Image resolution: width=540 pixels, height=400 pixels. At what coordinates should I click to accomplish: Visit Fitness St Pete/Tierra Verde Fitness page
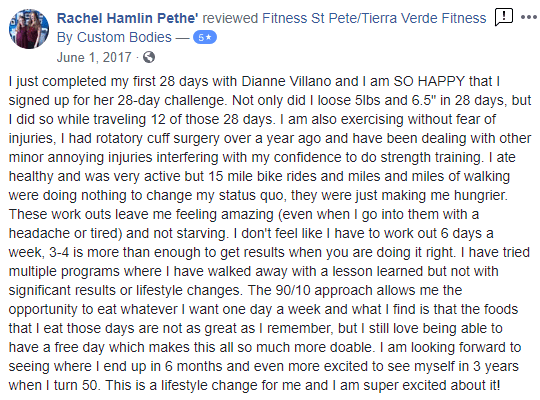click(x=374, y=18)
